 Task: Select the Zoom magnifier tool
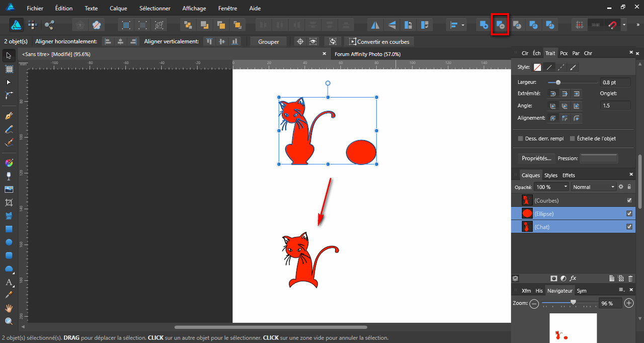tap(9, 321)
